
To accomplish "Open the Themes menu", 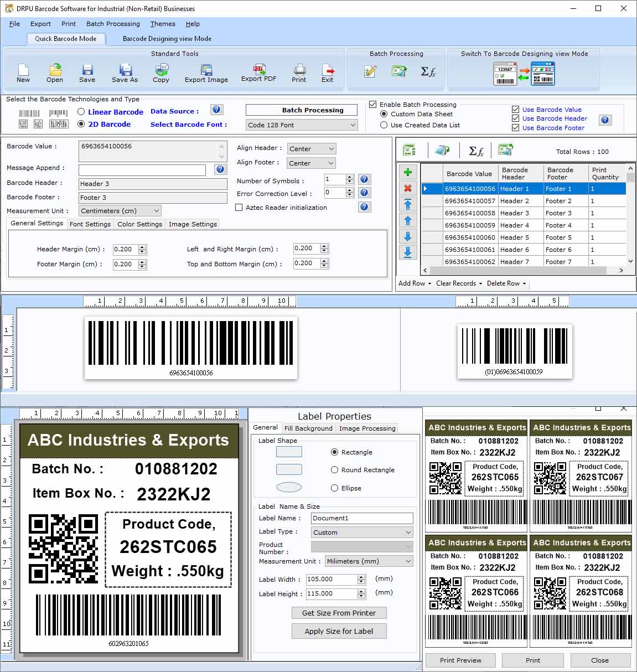I will point(163,24).
